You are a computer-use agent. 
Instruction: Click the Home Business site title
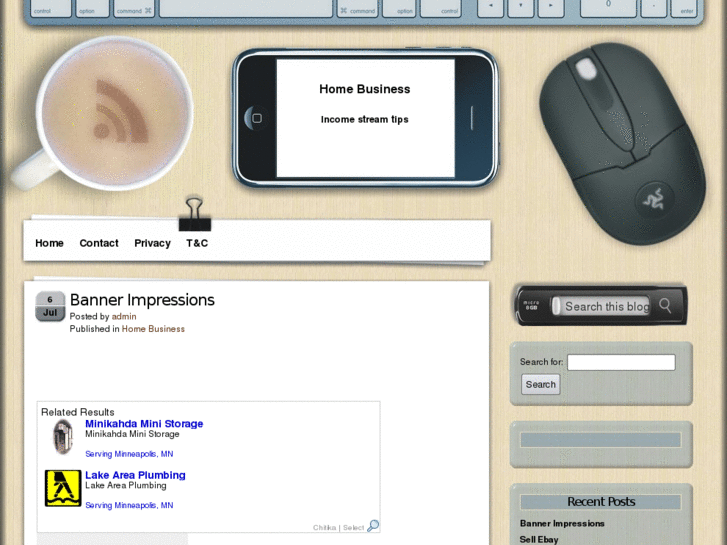pos(364,89)
